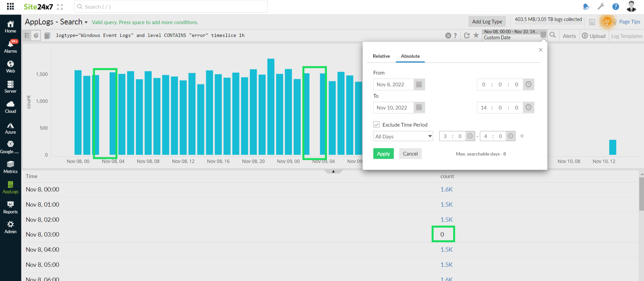This screenshot has width=644, height=281.
Task: Add another exclude period with plus
Action: click(522, 136)
